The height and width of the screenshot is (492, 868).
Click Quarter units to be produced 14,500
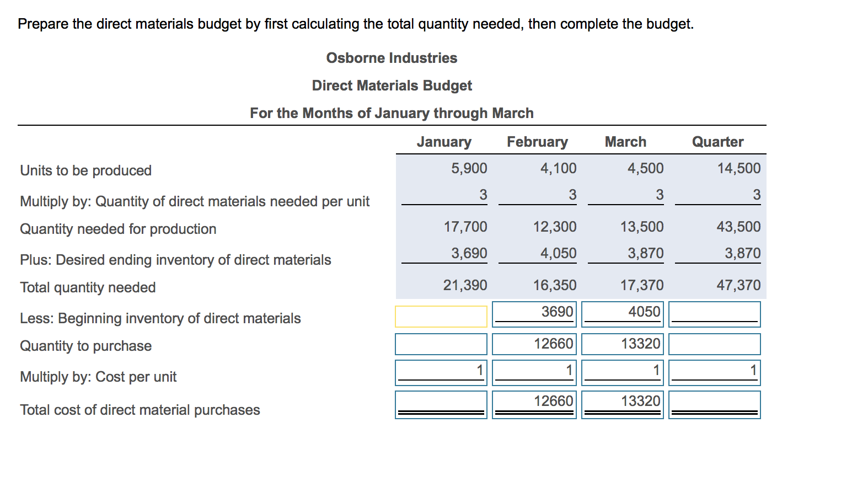739,168
